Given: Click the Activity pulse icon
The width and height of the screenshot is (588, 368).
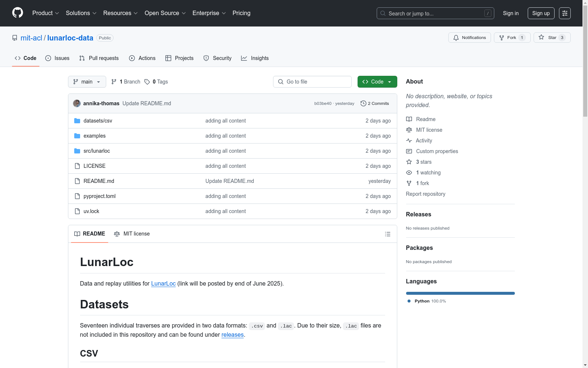Looking at the screenshot, I should pos(409,141).
